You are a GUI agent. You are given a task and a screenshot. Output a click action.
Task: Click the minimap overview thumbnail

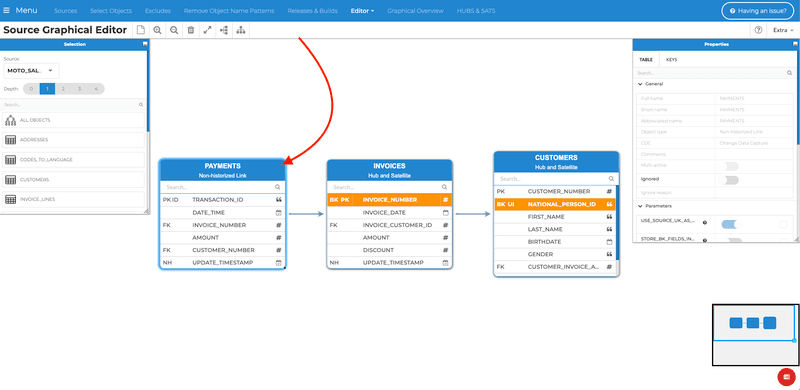755,335
